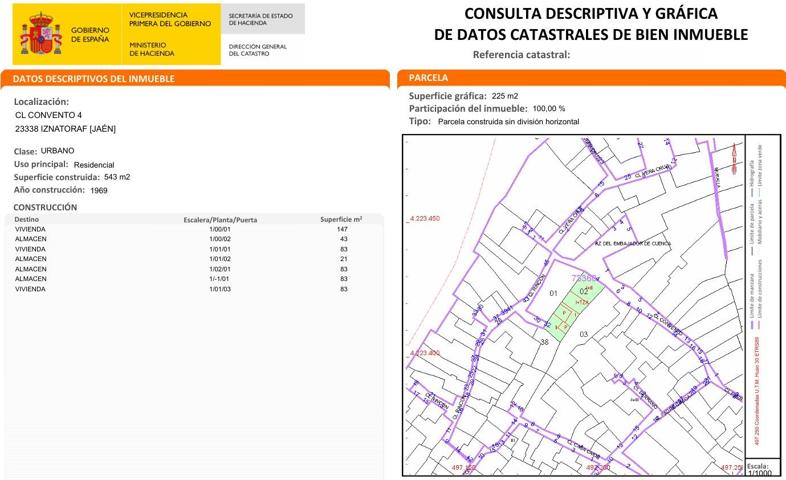Click the Escalera/Planta/Puerta column header
The height and width of the screenshot is (480, 786).
(x=220, y=218)
